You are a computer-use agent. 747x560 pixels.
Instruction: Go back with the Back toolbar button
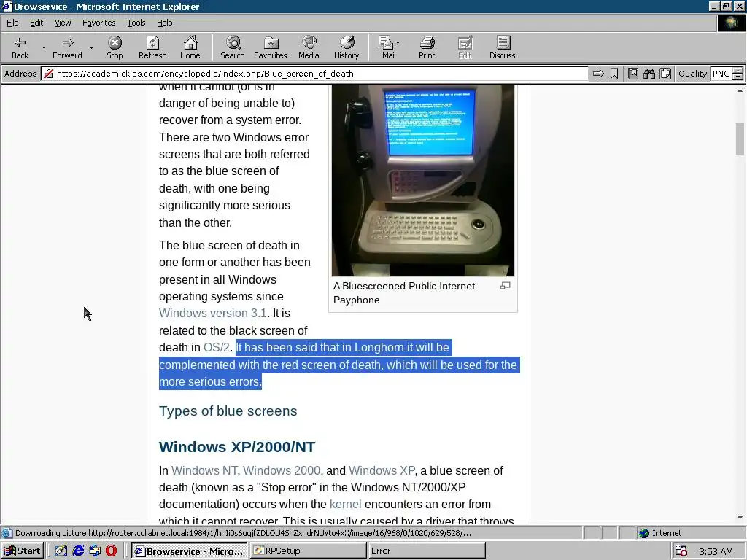[x=20, y=47]
